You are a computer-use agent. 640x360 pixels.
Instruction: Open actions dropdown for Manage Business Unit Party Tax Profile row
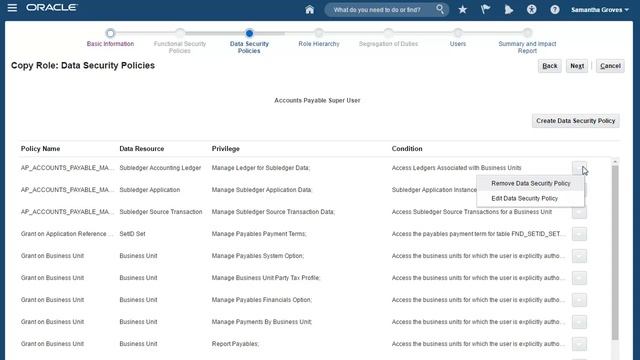(579, 278)
